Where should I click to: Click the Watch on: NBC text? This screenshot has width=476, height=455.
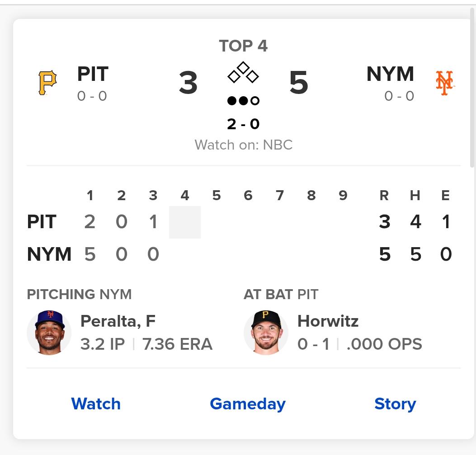(x=243, y=145)
